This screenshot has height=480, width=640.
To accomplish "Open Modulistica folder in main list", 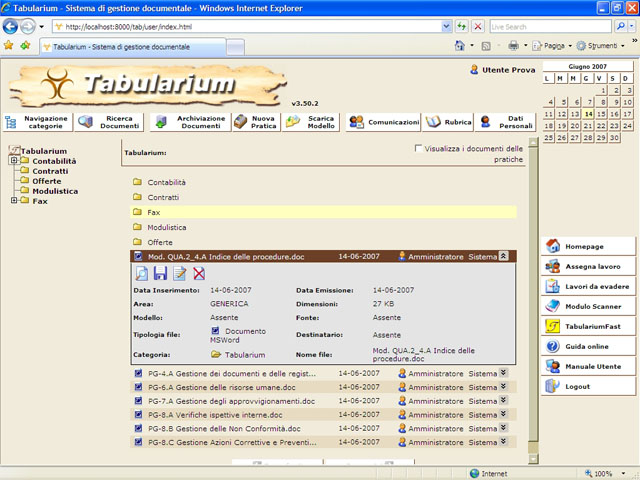I will 167,227.
